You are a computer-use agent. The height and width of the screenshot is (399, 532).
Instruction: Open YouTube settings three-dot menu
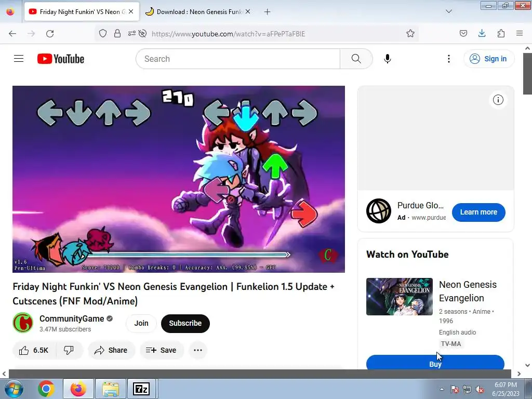tap(449, 59)
